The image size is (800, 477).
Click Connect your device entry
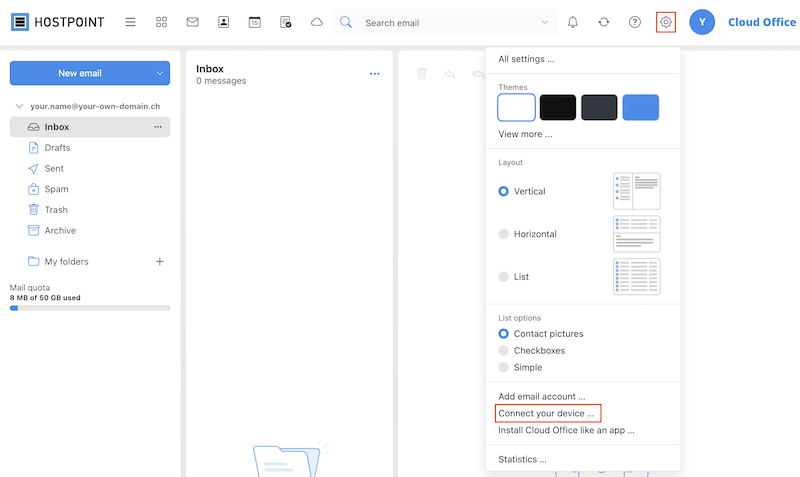click(548, 413)
